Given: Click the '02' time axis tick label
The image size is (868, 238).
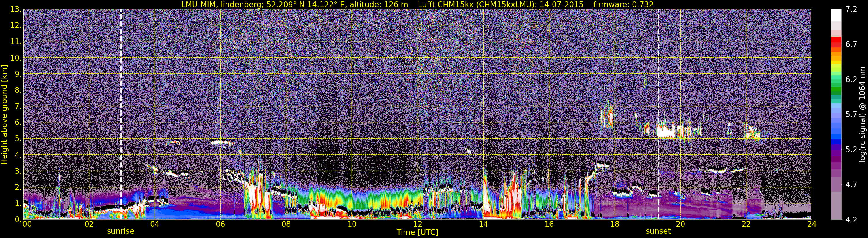Looking at the screenshot, I should tap(89, 224).
